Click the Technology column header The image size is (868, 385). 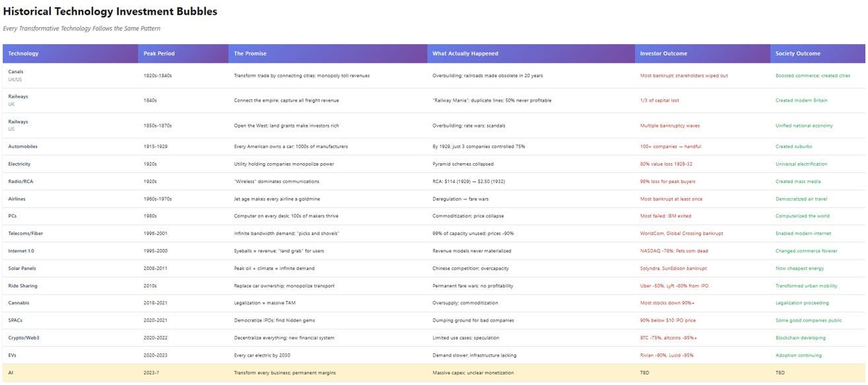pyautogui.click(x=71, y=53)
